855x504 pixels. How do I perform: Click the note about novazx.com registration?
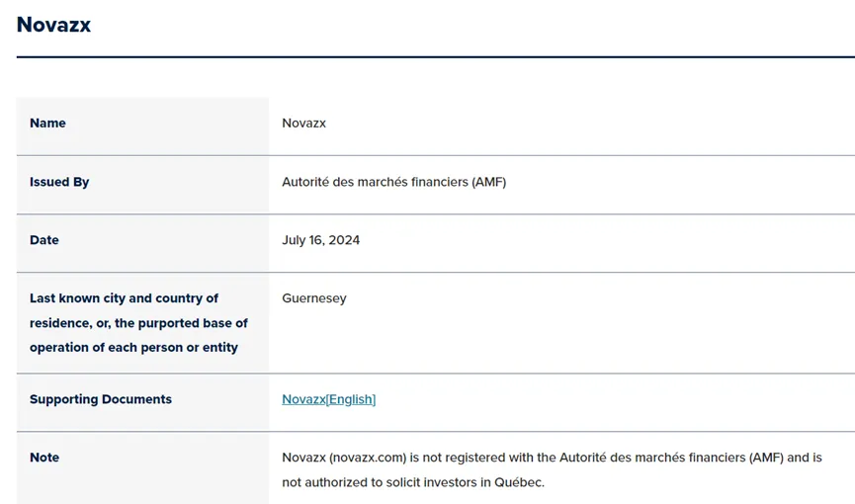552,458
